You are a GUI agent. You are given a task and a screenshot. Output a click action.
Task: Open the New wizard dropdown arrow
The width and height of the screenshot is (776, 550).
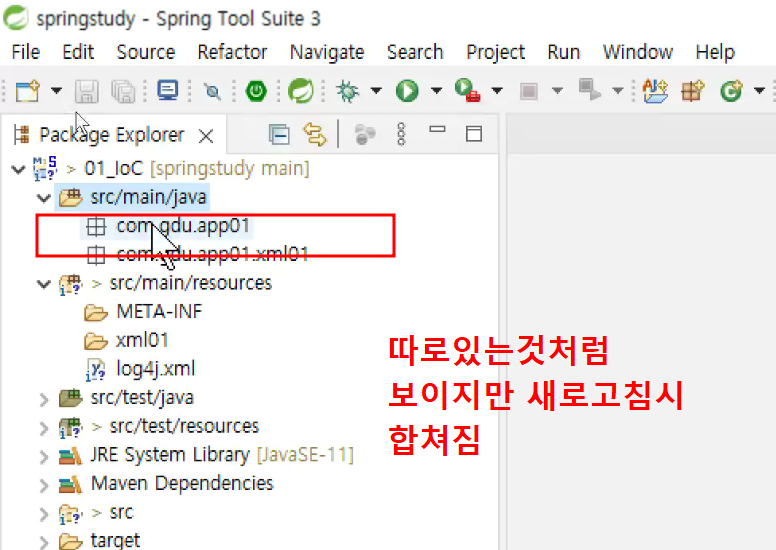click(x=56, y=91)
